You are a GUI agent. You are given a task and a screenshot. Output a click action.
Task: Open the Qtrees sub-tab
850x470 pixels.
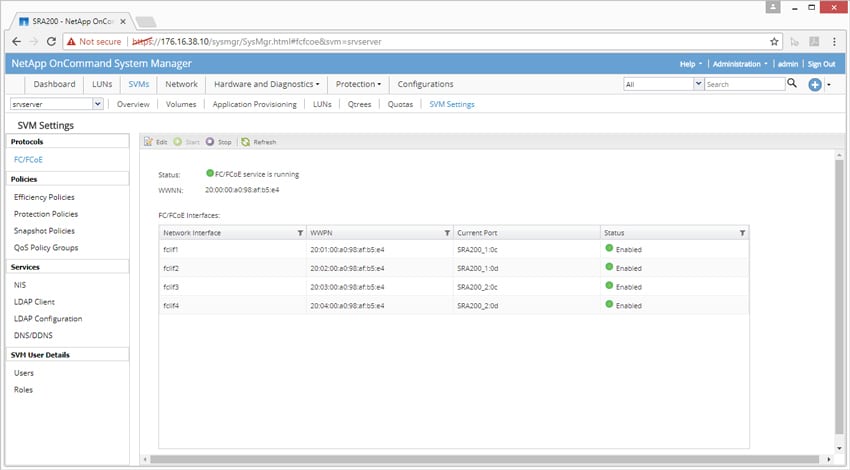(x=359, y=104)
